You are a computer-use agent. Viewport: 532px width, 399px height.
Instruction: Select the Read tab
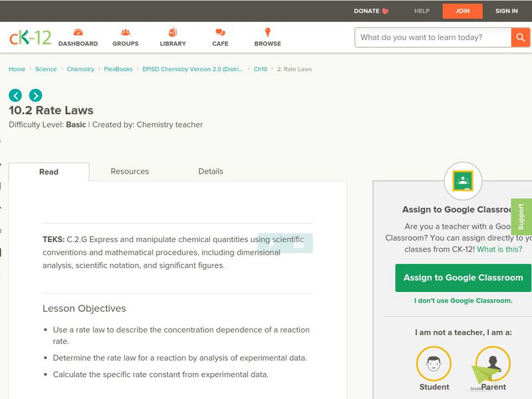tap(49, 172)
